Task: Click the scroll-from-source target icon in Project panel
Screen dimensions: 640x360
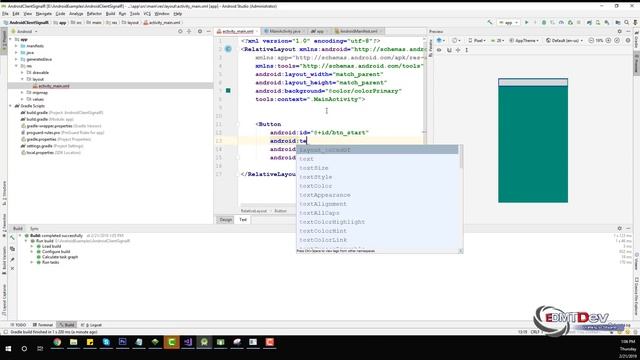Action: 180,31
